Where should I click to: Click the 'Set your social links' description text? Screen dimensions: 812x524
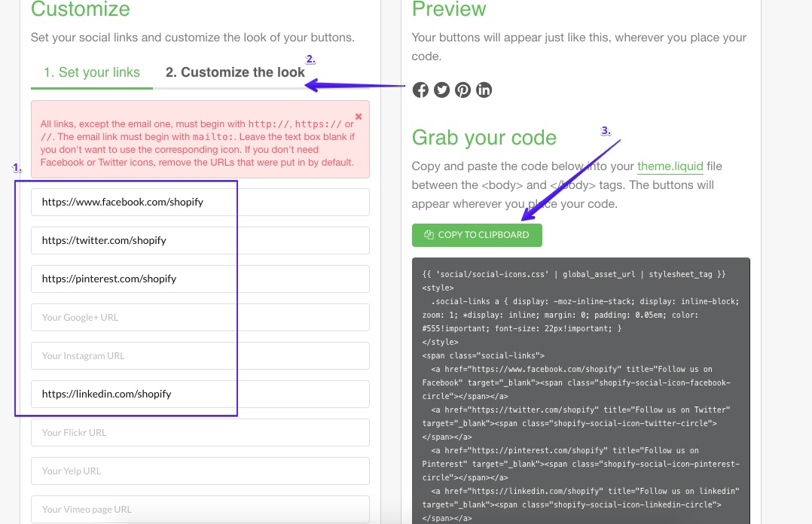coord(193,38)
